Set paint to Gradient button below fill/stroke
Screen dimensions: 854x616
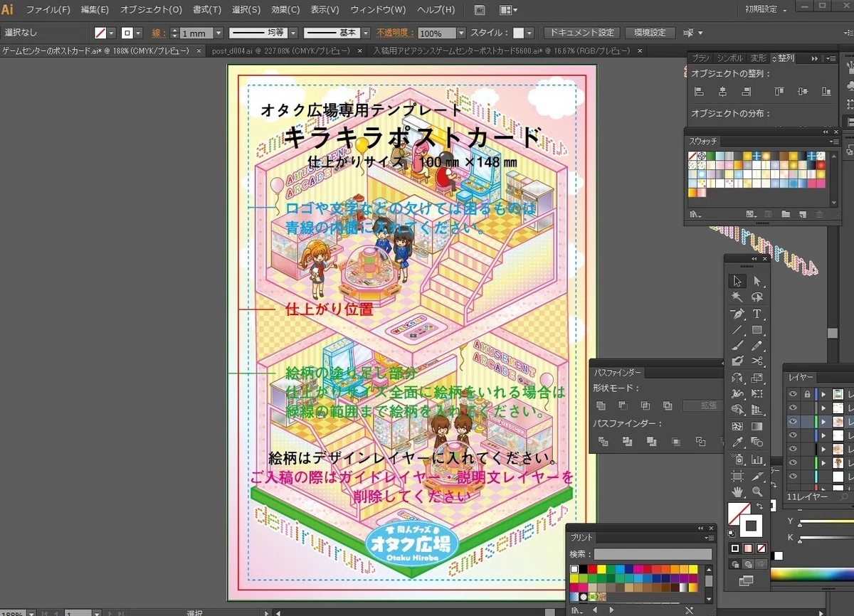click(748, 548)
